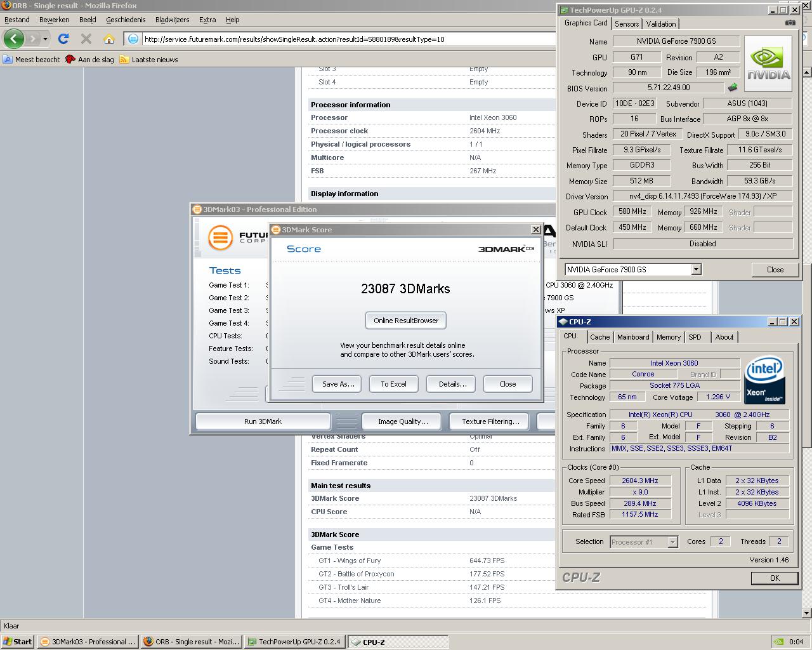Switch to CPU-Z CPU tab
This screenshot has height=650, width=812.
570,336
